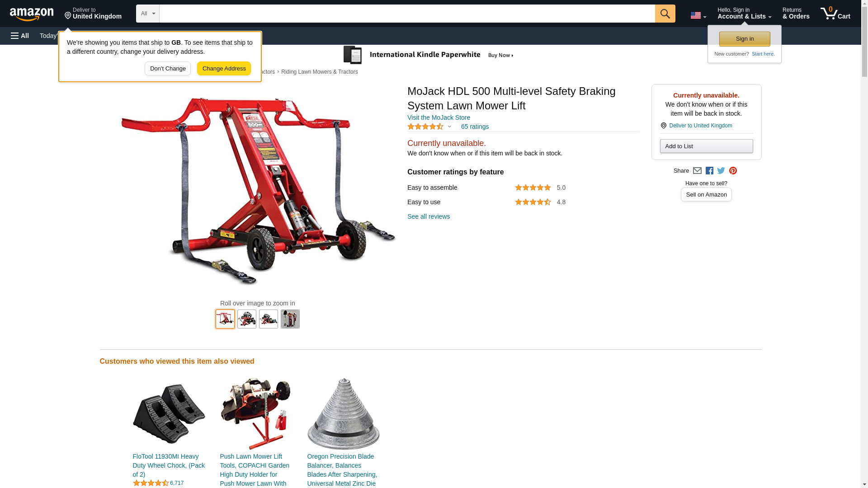Open the language flag selector

(x=698, y=15)
